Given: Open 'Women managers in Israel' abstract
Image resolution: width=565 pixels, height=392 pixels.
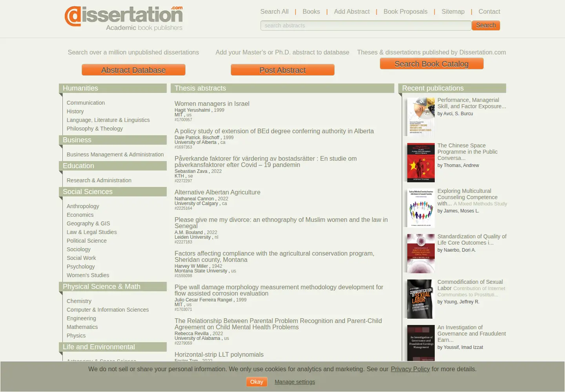Looking at the screenshot, I should click(212, 104).
